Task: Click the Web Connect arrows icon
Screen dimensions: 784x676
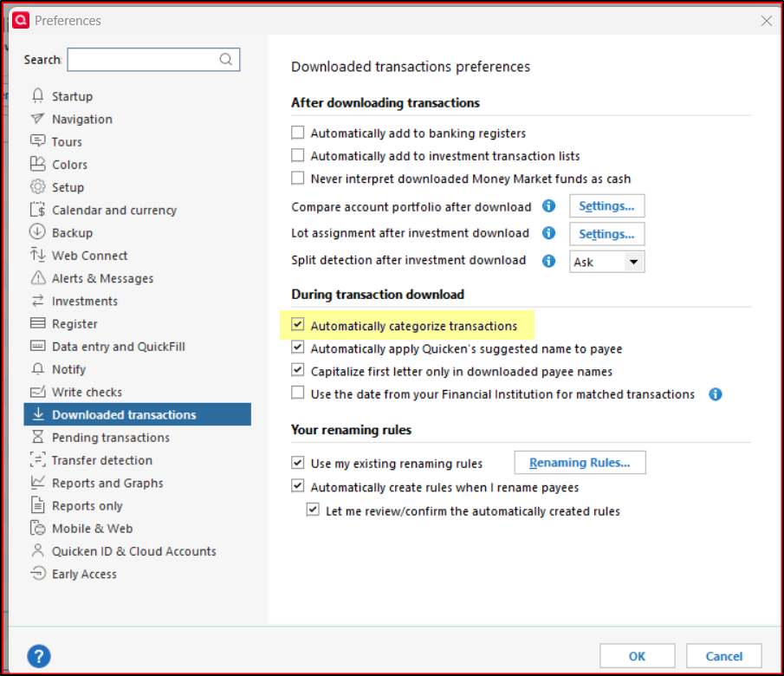Action: (x=37, y=255)
